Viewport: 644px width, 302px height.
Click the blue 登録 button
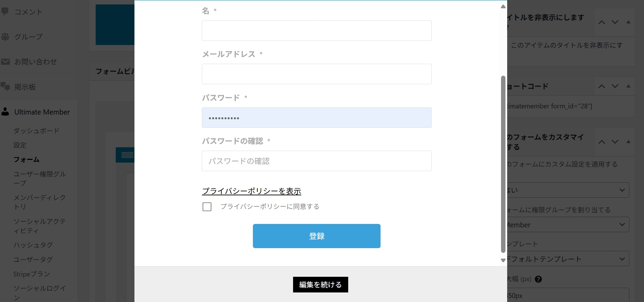[x=317, y=236]
